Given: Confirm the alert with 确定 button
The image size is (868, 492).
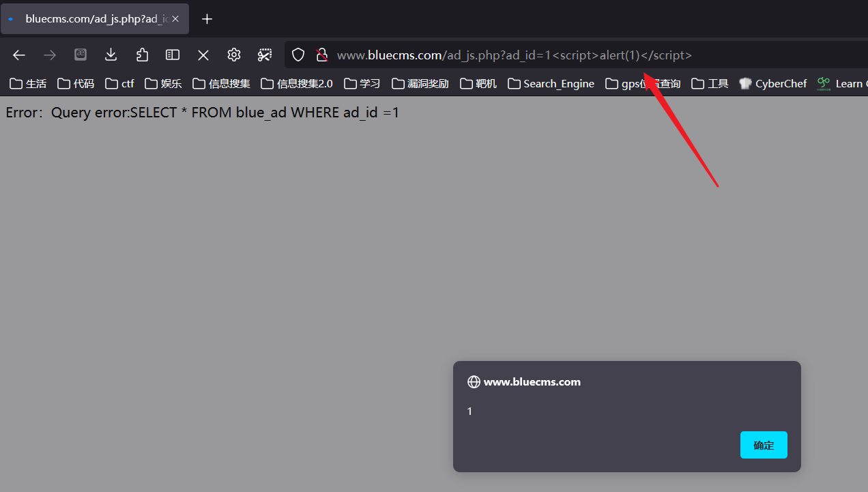Looking at the screenshot, I should pyautogui.click(x=764, y=445).
